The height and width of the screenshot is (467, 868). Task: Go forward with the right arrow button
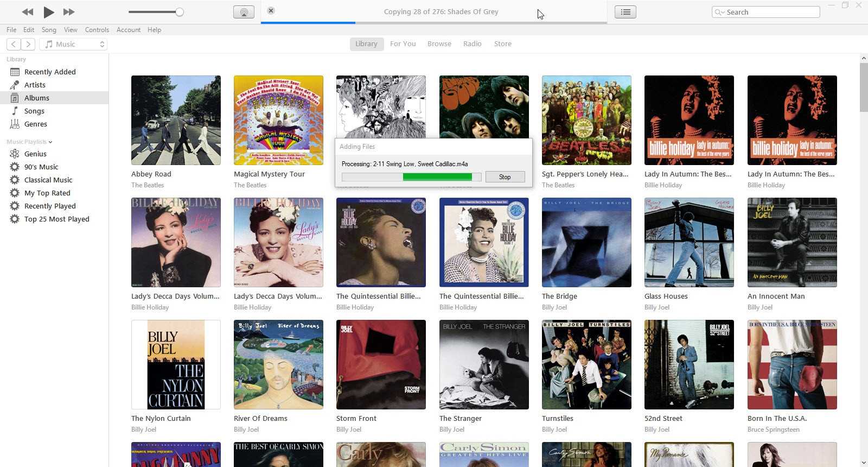[x=28, y=45]
